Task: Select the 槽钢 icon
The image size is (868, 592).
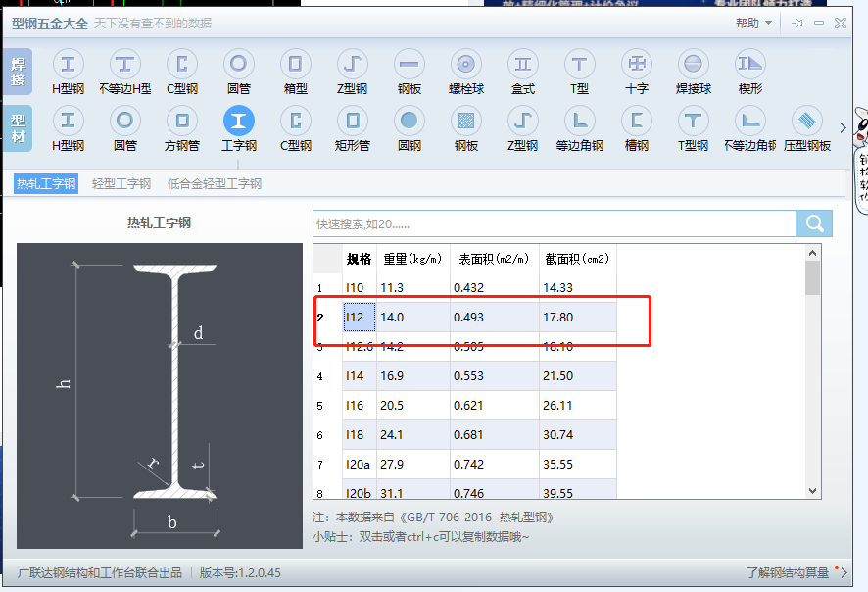Action: [x=637, y=121]
